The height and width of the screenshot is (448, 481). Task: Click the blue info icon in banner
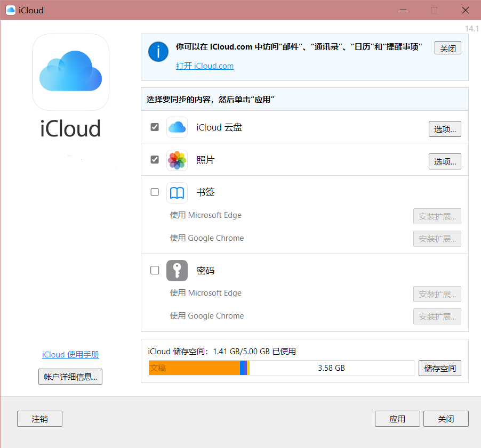(158, 52)
